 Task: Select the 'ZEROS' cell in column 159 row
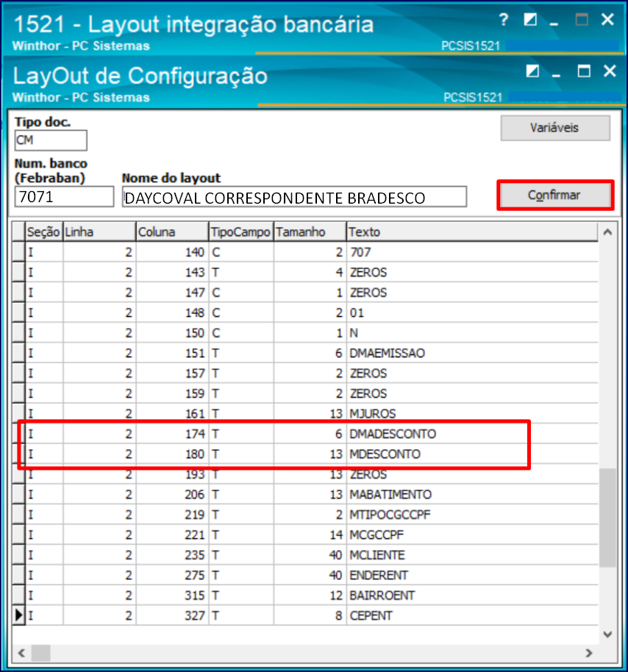click(x=471, y=393)
